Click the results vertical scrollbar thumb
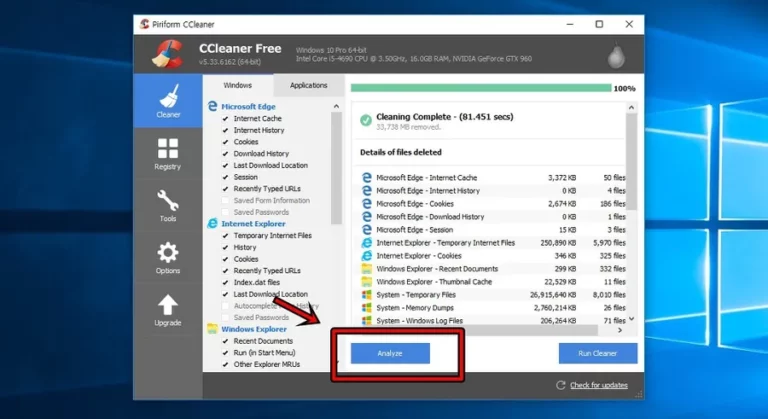The image size is (768, 419). [x=631, y=162]
